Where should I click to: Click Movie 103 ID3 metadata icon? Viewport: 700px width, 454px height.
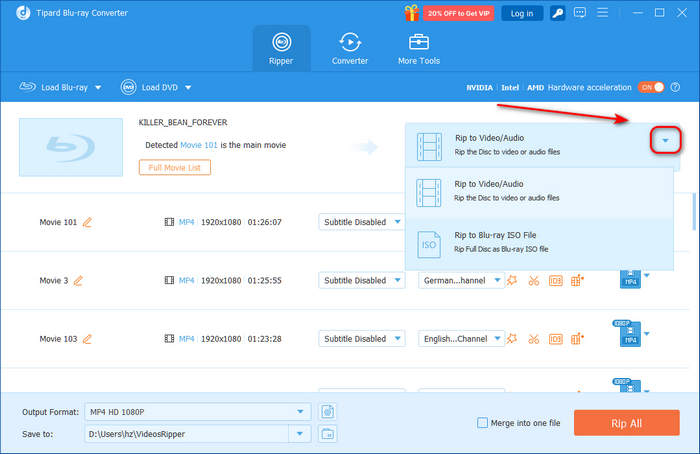pos(555,339)
